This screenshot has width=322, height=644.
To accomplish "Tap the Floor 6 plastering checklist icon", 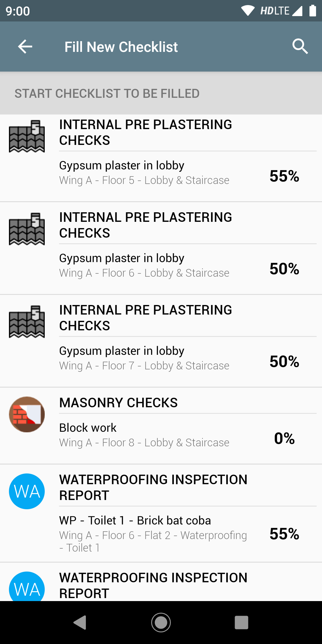I will [27, 229].
